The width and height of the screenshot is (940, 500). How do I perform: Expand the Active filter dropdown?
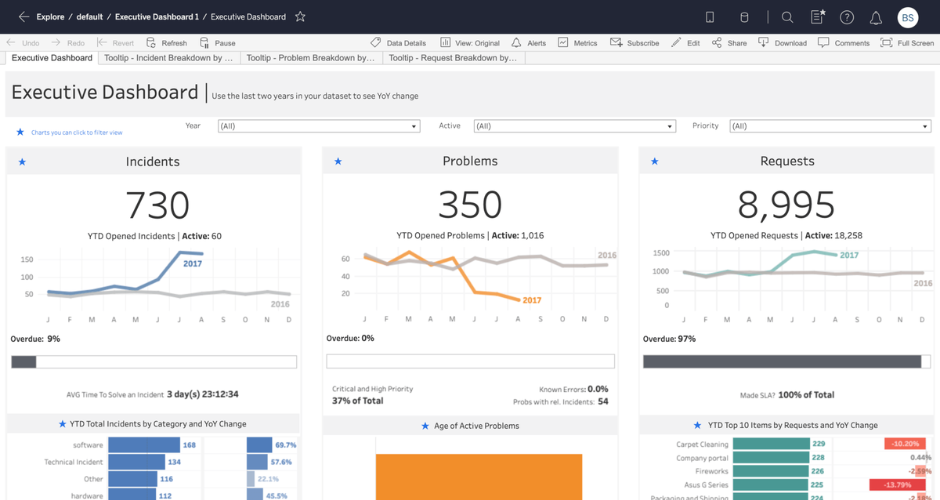point(574,126)
